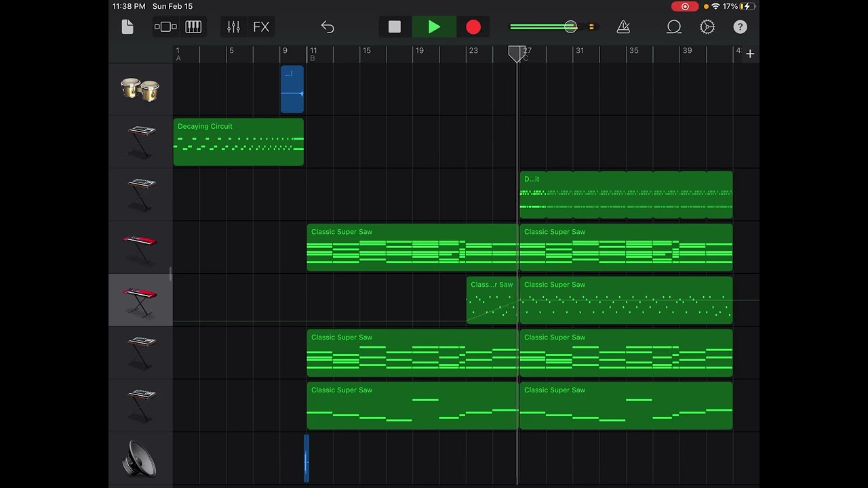
Task: Open My Songs document browser
Action: pyautogui.click(x=127, y=27)
